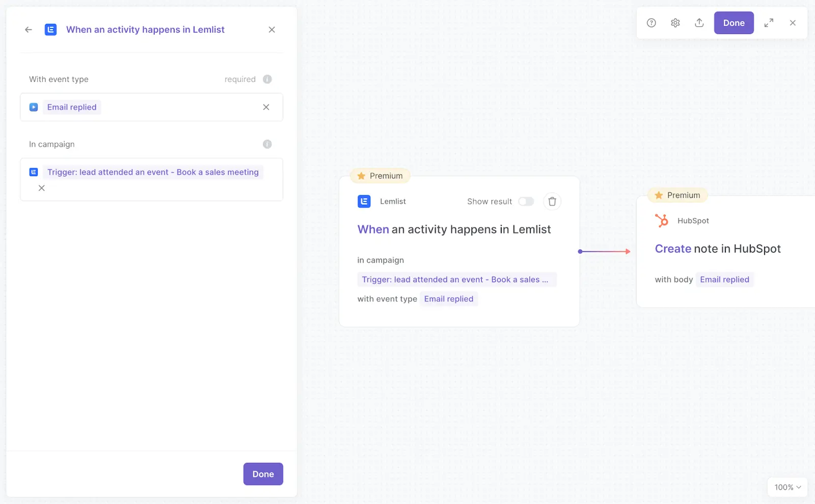815x504 pixels.
Task: Click Email replied tag on Lemlist card
Action: pyautogui.click(x=449, y=299)
